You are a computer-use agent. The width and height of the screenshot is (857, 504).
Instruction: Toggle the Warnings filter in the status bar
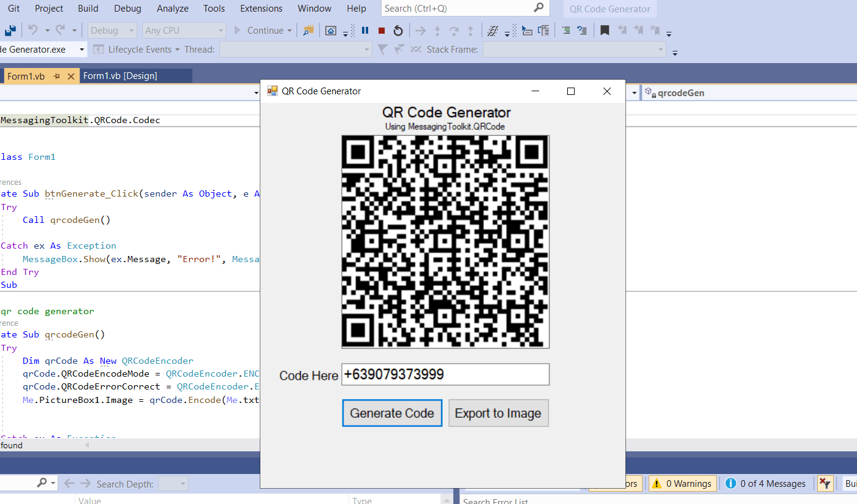pos(682,483)
